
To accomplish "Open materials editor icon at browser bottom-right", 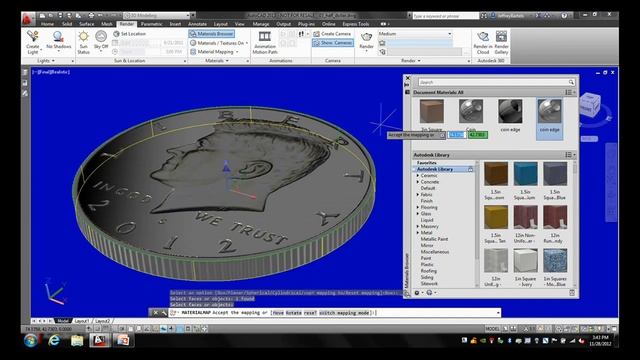I will 572,293.
